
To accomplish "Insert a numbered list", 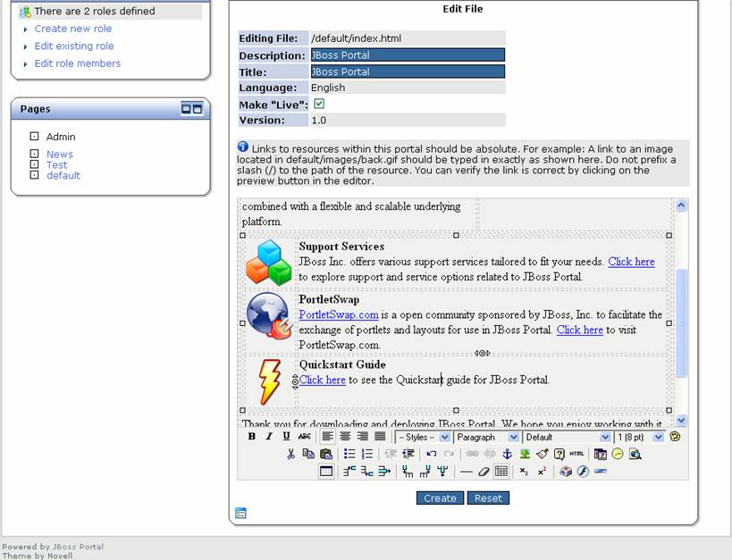I will [x=367, y=454].
